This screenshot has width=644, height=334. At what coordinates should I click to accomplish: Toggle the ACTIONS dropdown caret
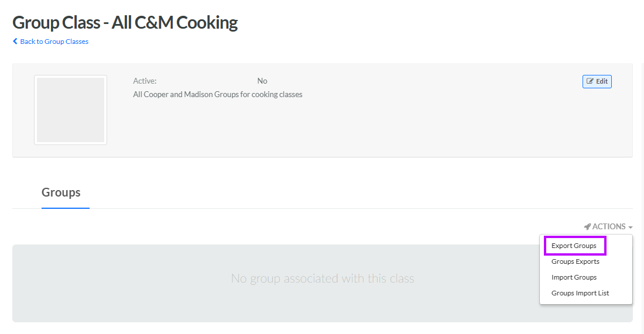pos(631,227)
